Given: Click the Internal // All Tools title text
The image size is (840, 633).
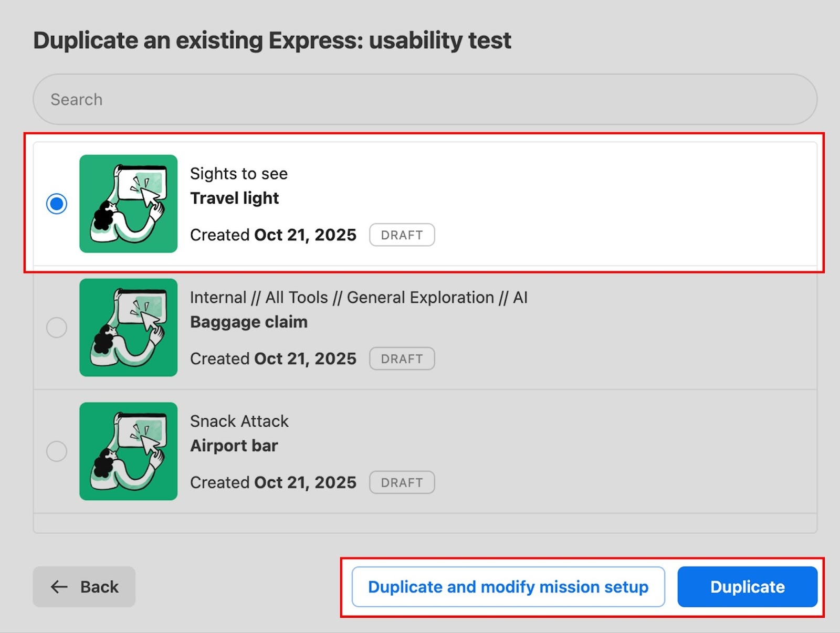Looking at the screenshot, I should 359,298.
